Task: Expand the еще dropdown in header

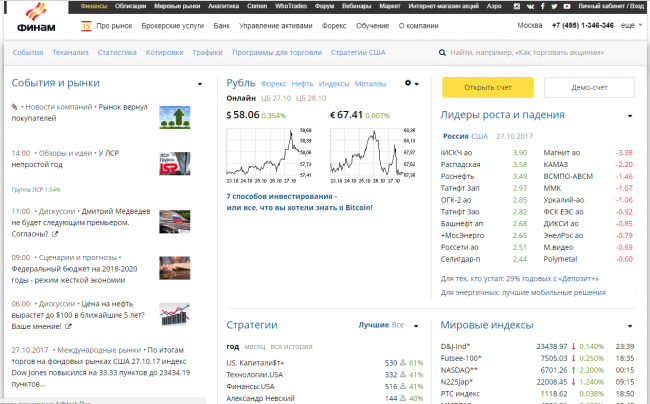Action: [x=630, y=24]
